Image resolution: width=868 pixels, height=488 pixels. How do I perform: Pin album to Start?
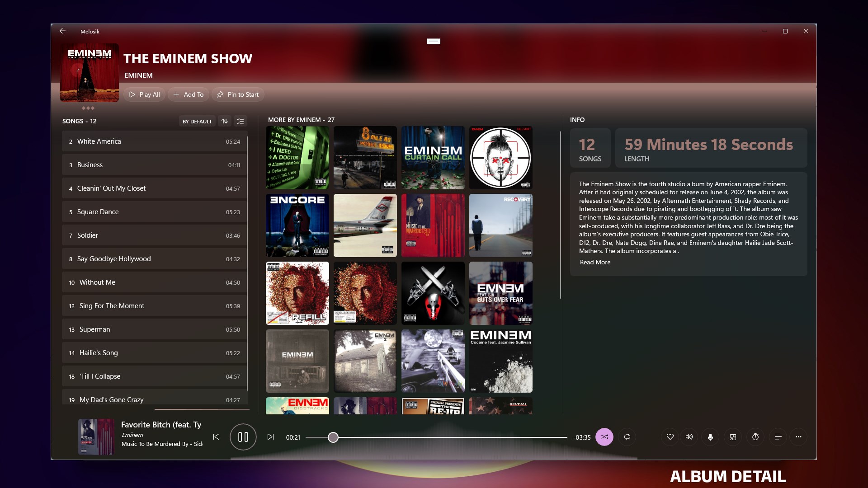(238, 94)
